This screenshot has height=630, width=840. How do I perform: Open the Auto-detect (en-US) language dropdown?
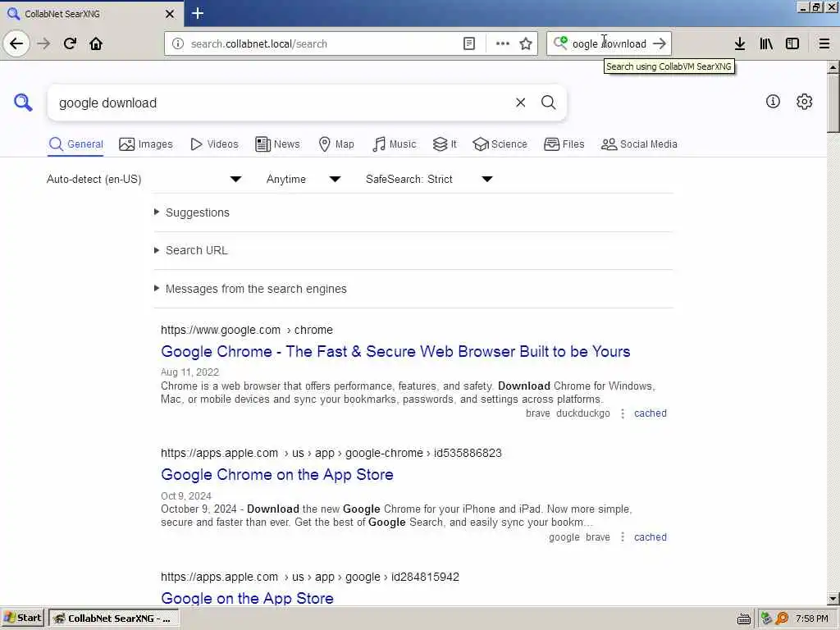click(x=144, y=179)
